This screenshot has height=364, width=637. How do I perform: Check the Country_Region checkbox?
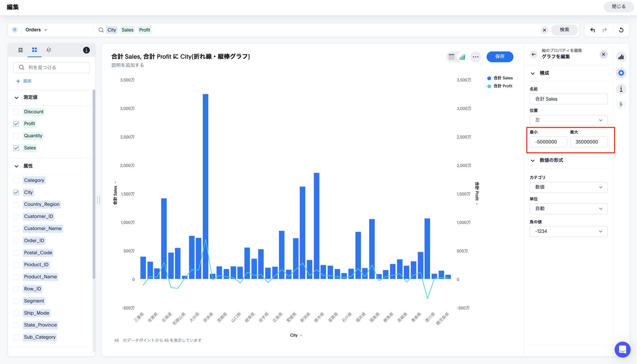(x=16, y=205)
